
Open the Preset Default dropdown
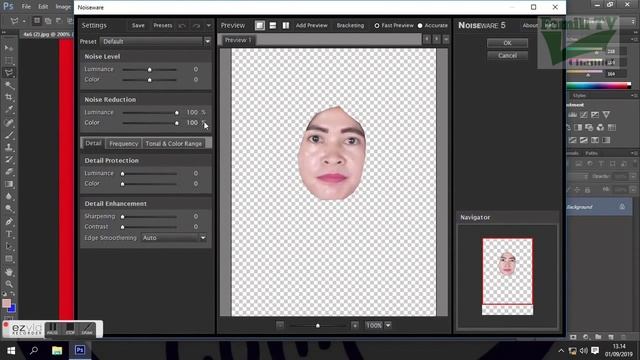(207, 41)
